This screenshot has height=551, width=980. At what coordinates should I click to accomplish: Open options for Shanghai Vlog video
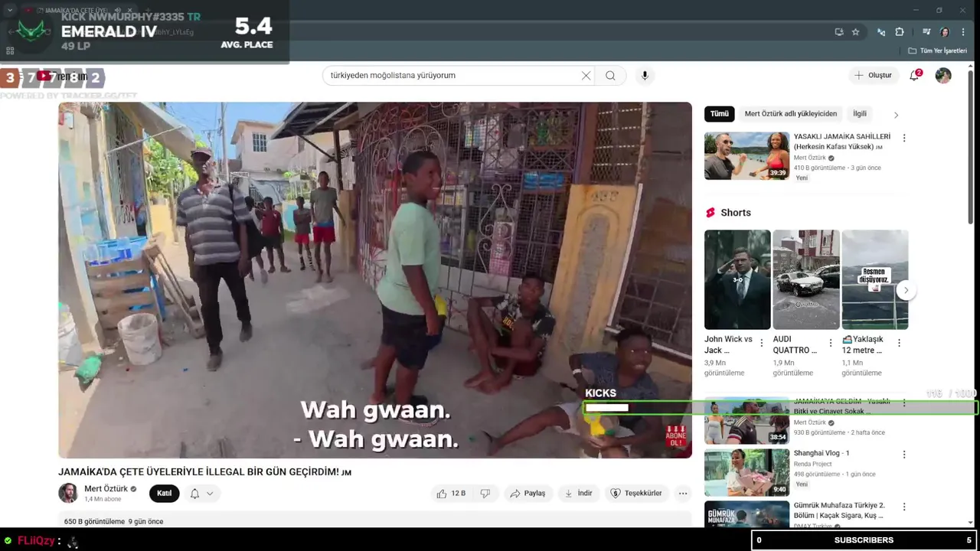coord(904,454)
